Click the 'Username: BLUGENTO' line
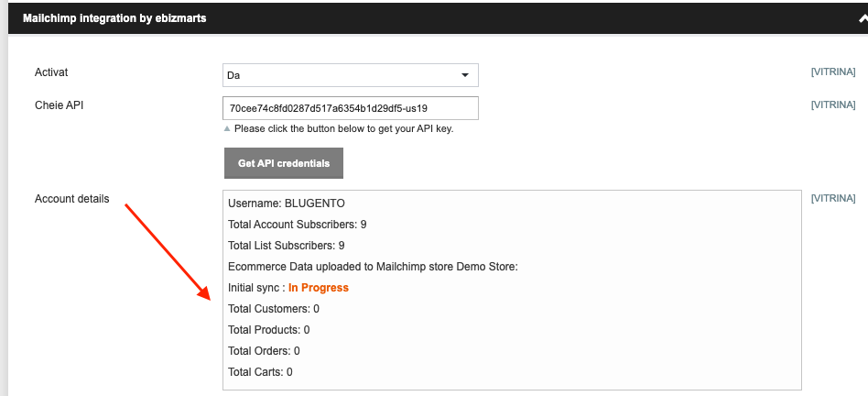868x396 pixels. (x=287, y=203)
